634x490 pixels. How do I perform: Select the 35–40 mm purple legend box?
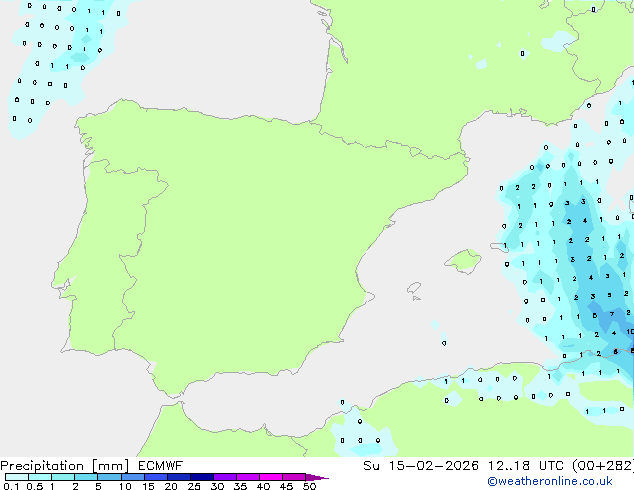[247, 477]
